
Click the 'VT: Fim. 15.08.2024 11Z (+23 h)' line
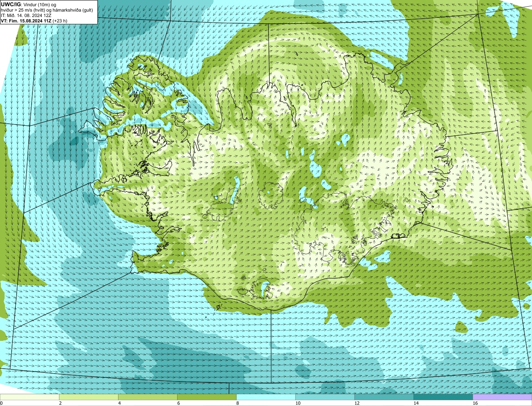[x=34, y=20]
